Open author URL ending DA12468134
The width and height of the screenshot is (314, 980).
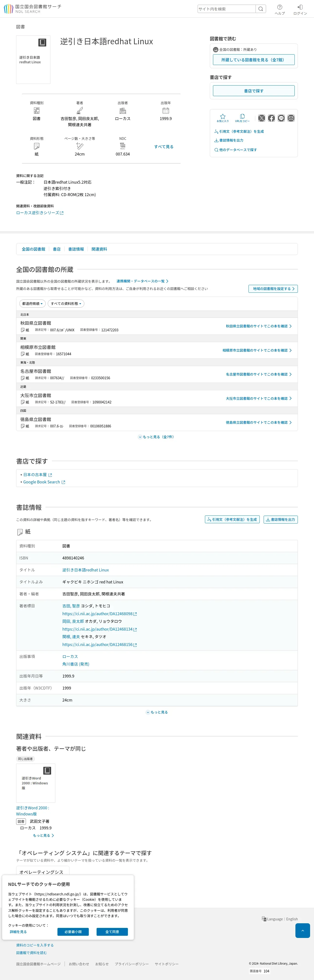pyautogui.click(x=99, y=629)
